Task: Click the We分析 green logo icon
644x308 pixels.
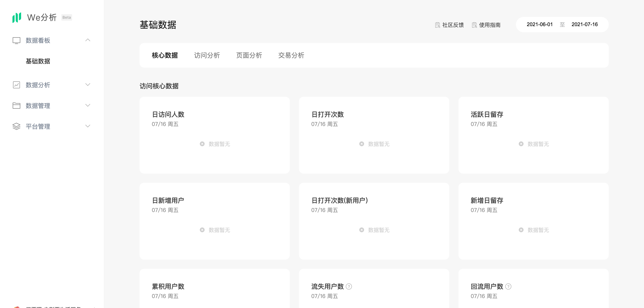Action: pos(17,17)
